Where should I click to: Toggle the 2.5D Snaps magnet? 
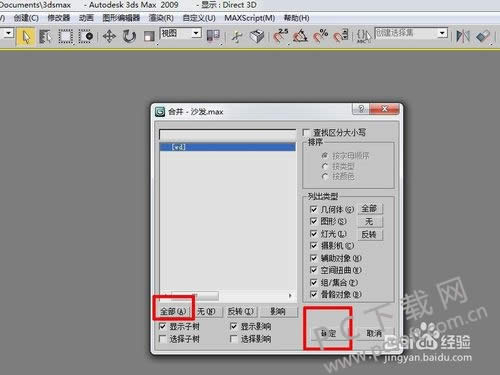[x=280, y=36]
